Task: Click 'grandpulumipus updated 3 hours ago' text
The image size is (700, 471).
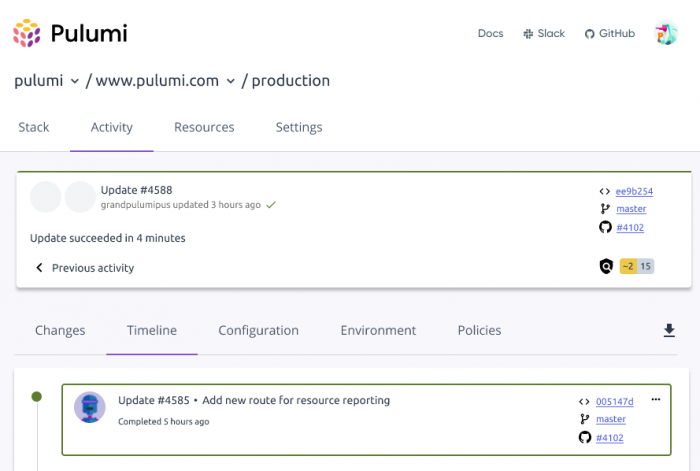Action: point(180,205)
